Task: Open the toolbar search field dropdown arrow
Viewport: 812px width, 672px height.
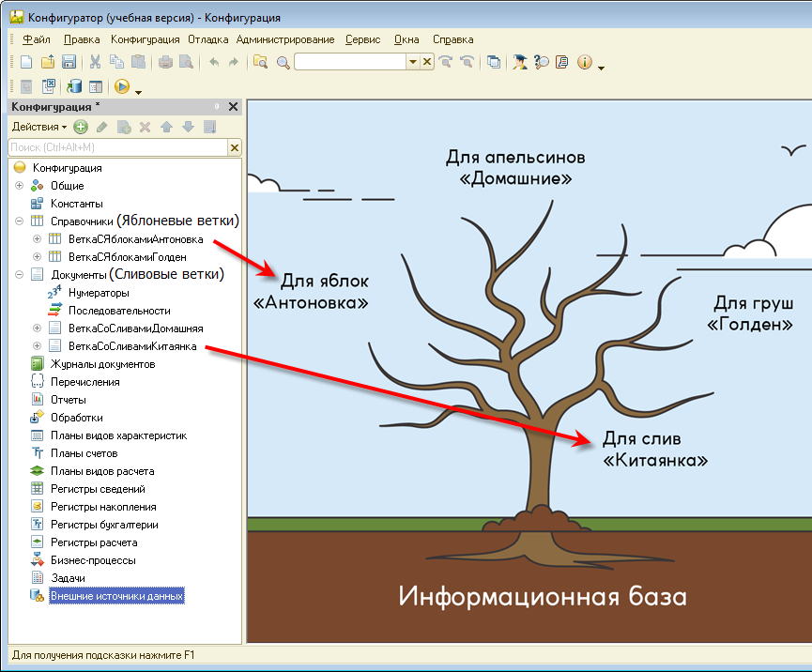Action: pos(412,62)
